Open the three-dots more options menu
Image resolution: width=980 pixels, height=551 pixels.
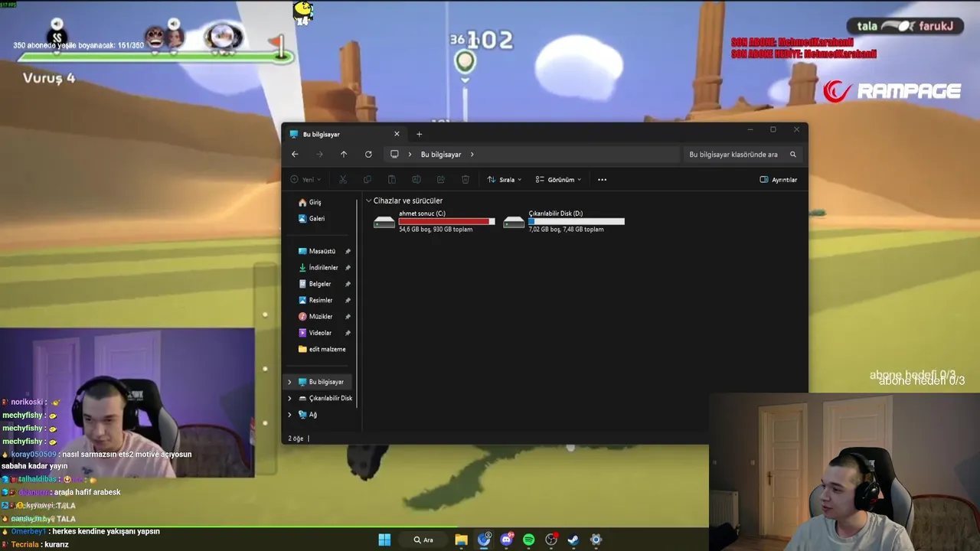(602, 180)
